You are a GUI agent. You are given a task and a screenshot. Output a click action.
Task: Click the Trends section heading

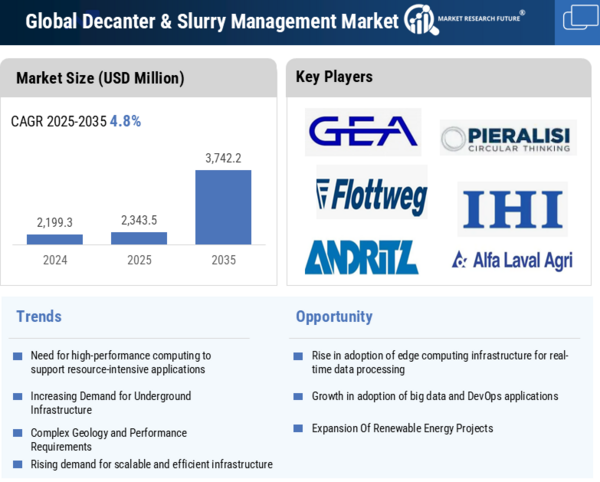click(x=39, y=317)
